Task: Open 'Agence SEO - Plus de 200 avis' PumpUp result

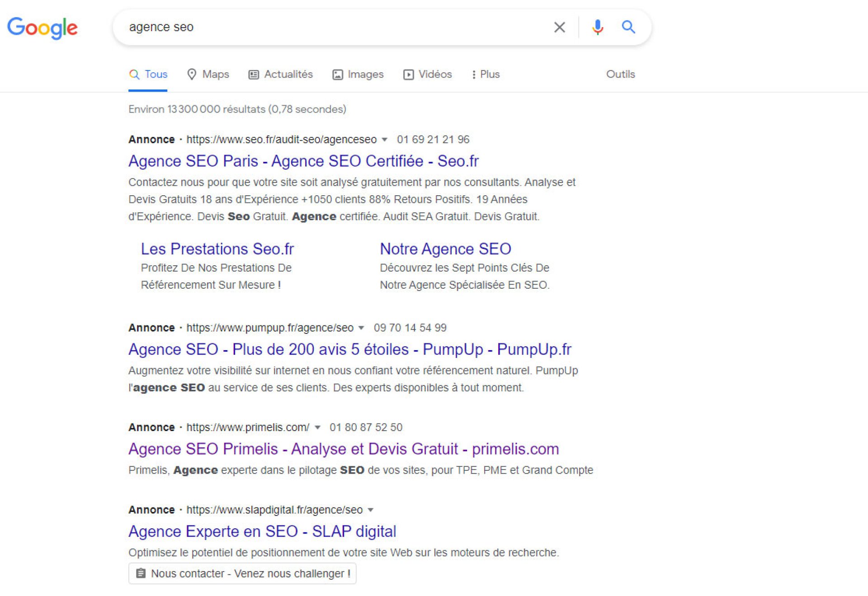Action: point(350,349)
